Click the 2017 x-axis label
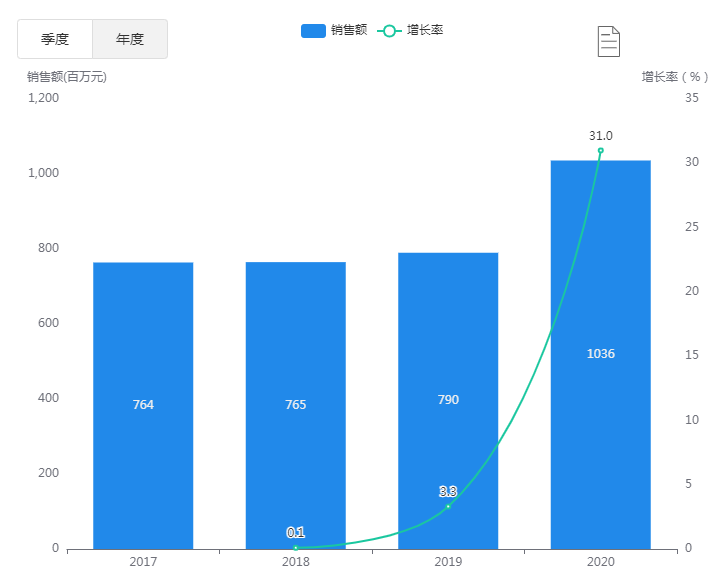The image size is (727, 575). (143, 562)
